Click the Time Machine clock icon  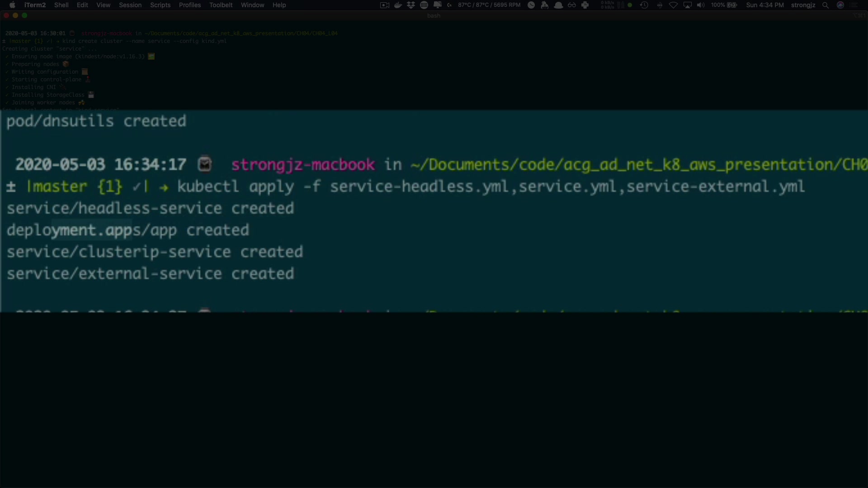644,5
